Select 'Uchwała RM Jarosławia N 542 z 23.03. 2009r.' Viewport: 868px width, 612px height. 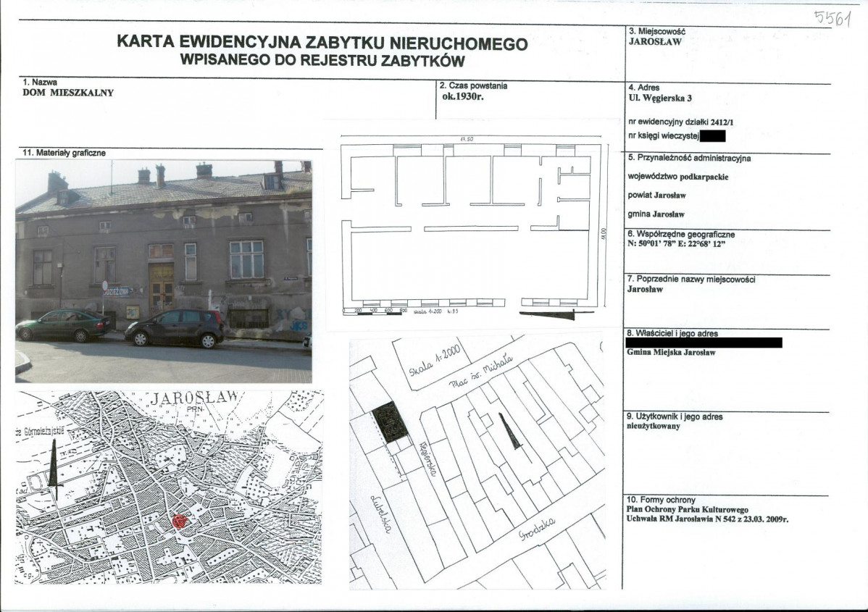(x=707, y=519)
